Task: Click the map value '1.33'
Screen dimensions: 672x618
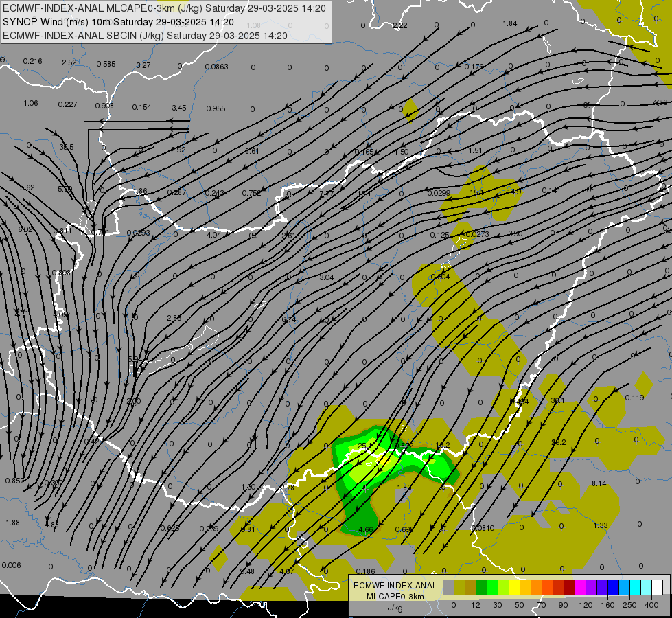Action: pos(601,525)
